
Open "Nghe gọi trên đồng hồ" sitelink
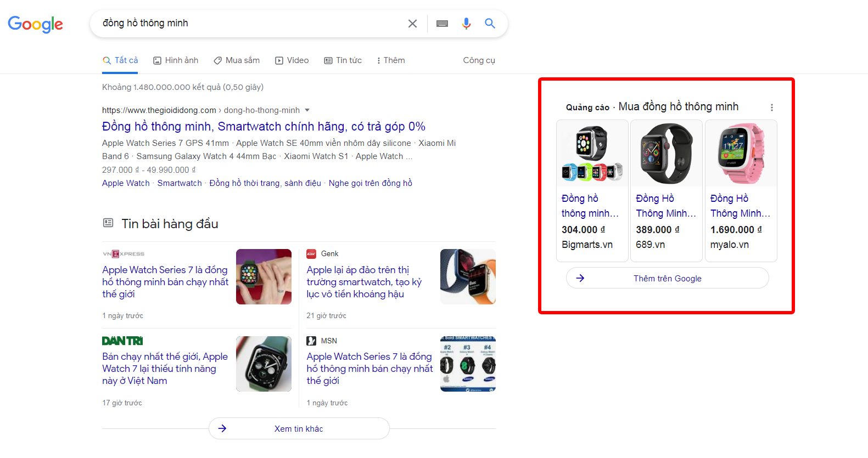click(371, 183)
